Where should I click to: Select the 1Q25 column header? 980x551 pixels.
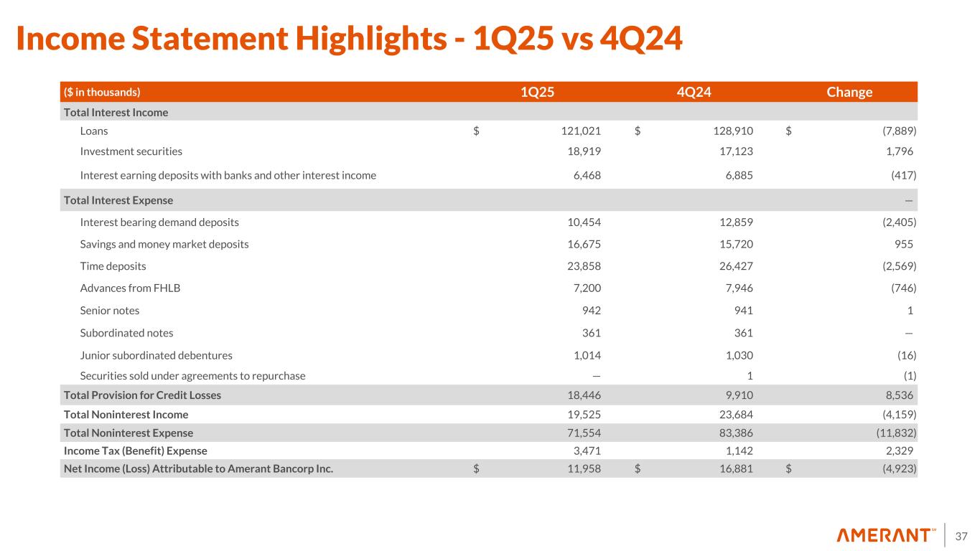point(537,92)
